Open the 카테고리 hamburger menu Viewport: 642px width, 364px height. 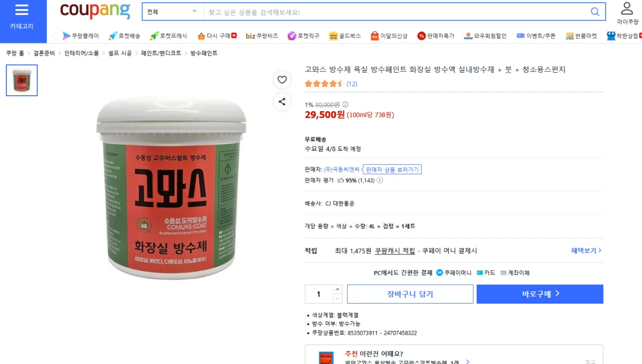pos(22,16)
